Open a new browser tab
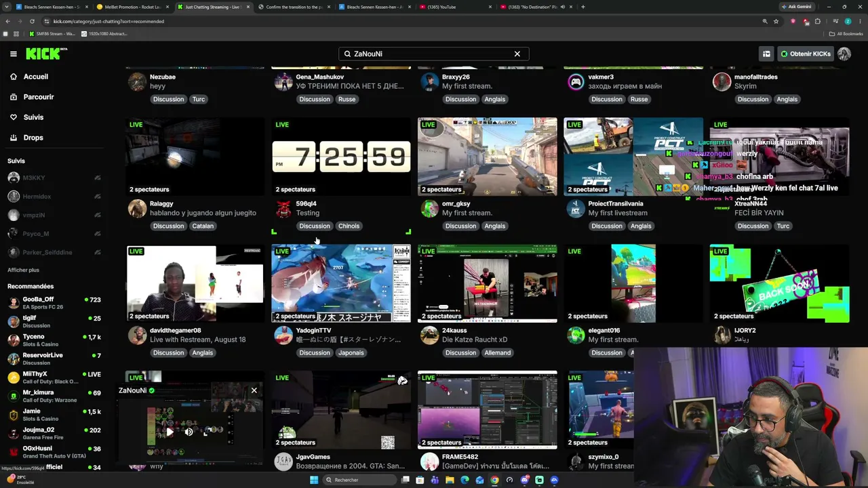This screenshot has width=868, height=488. [x=583, y=7]
